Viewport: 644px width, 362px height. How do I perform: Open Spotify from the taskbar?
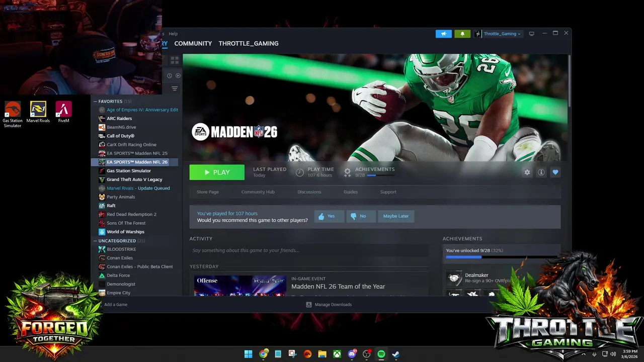381,354
